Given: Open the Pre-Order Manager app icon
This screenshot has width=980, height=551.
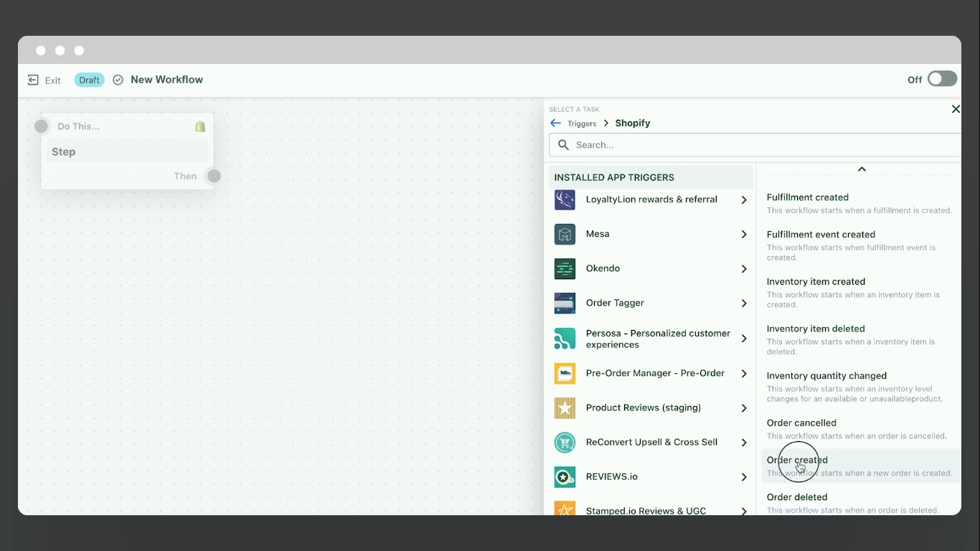Looking at the screenshot, I should (x=565, y=373).
